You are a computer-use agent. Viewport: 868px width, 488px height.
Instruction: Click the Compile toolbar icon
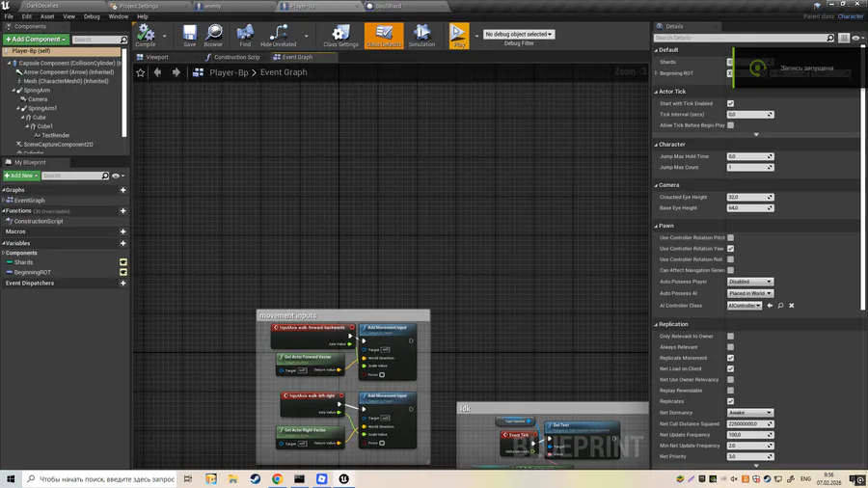[x=146, y=36]
